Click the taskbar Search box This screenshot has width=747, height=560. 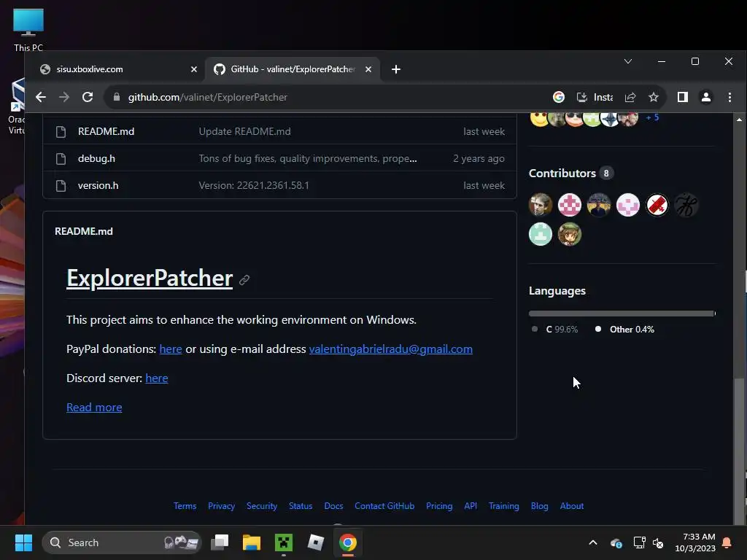click(x=122, y=542)
